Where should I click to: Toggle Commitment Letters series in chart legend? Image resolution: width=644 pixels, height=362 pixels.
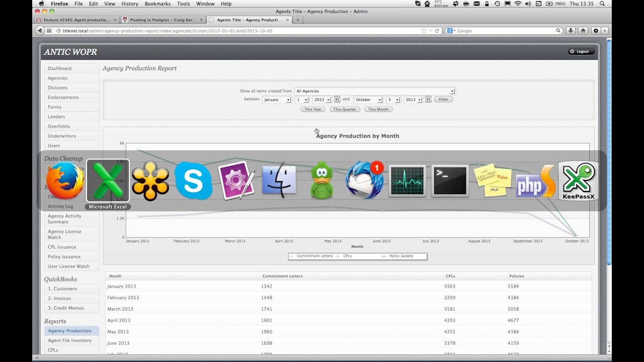point(310,256)
